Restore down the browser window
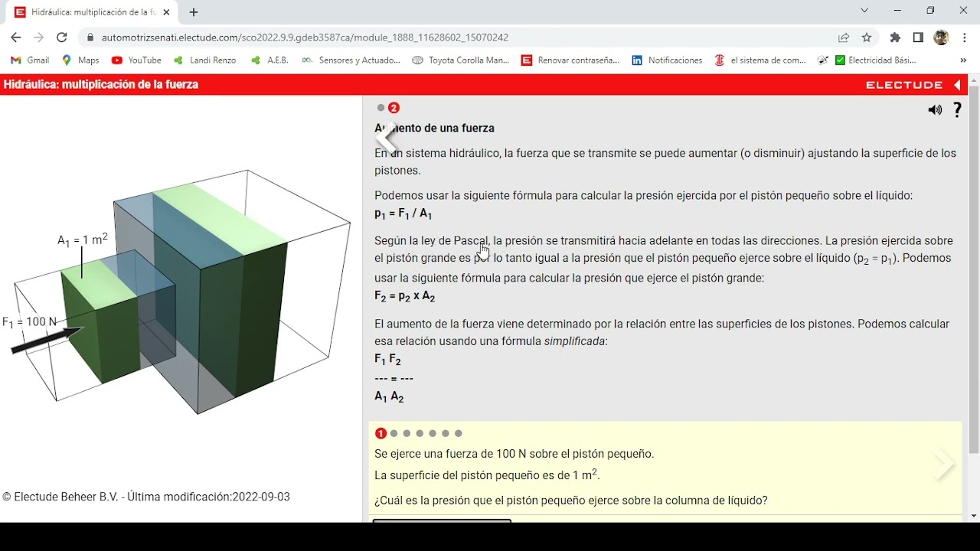Screen dimensions: 980x551 930,11
